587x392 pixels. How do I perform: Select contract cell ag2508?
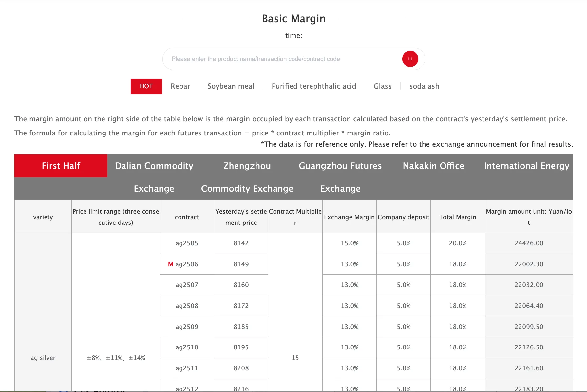[187, 306]
